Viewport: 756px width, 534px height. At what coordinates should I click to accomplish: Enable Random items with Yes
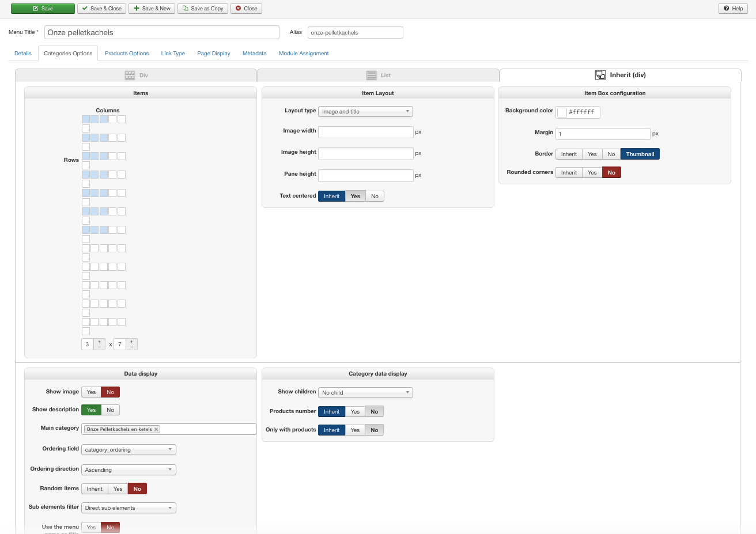tap(118, 489)
